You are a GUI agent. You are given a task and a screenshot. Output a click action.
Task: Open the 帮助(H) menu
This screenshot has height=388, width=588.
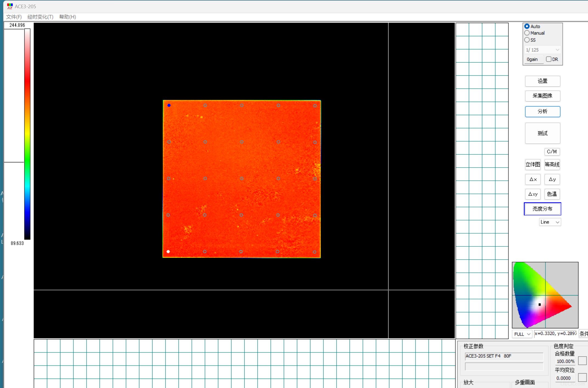coord(67,17)
